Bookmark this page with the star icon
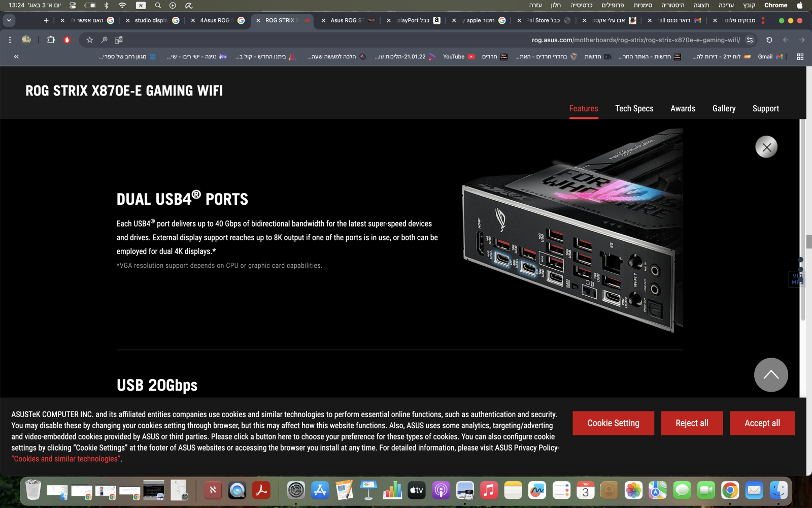The width and height of the screenshot is (812, 508). pyautogui.click(x=90, y=40)
